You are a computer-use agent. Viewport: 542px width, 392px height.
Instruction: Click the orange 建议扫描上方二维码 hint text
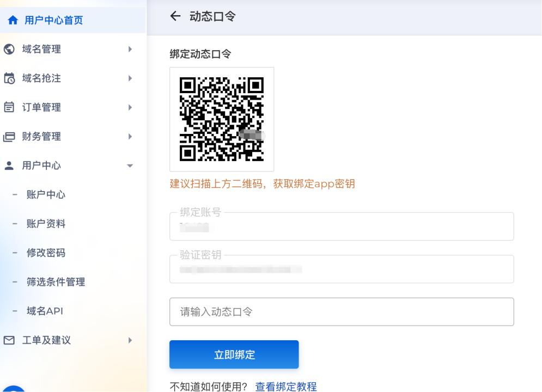(262, 183)
